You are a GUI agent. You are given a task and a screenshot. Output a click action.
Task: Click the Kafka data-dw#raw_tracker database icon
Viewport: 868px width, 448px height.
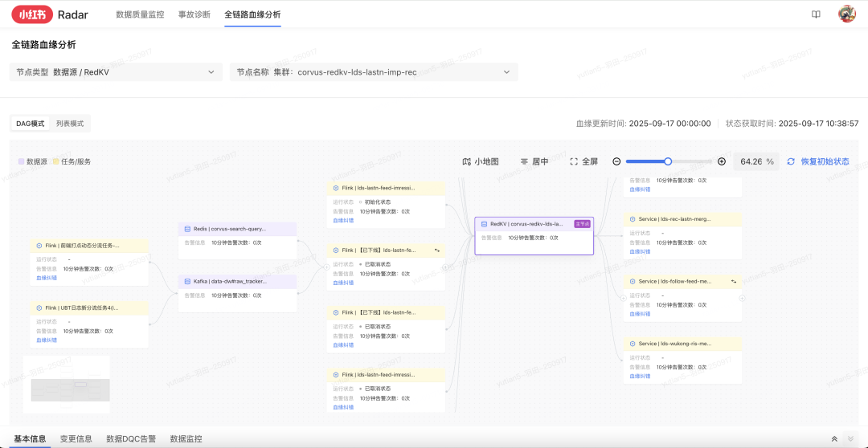click(187, 281)
